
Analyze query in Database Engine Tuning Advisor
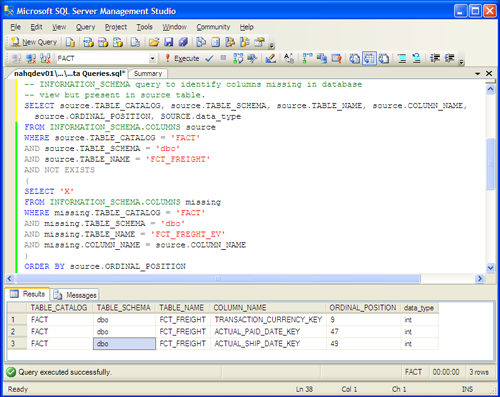[x=252, y=59]
